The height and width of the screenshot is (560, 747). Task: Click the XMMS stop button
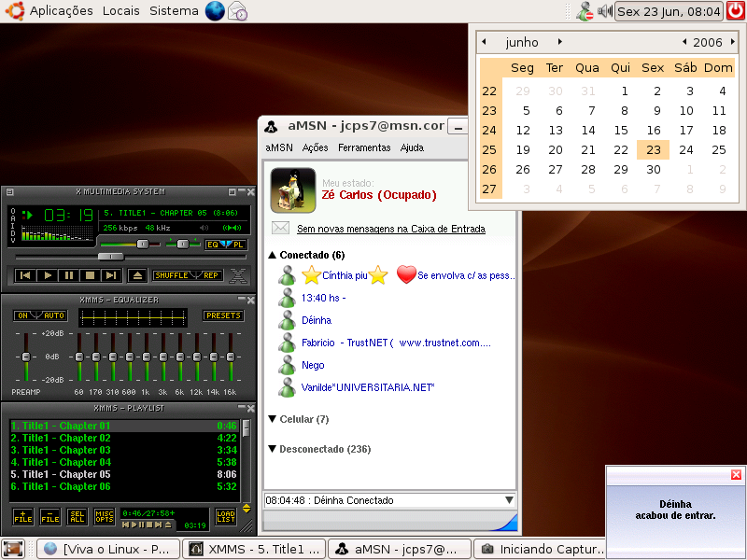tap(90, 275)
